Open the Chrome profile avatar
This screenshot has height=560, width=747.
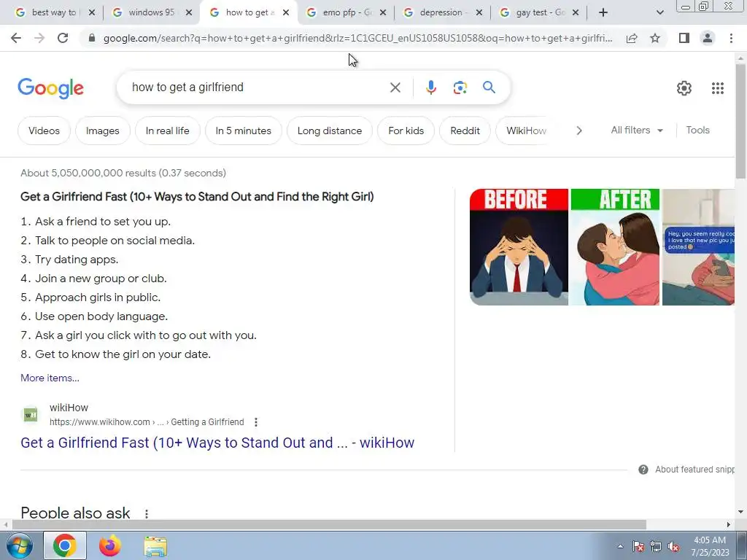click(708, 38)
